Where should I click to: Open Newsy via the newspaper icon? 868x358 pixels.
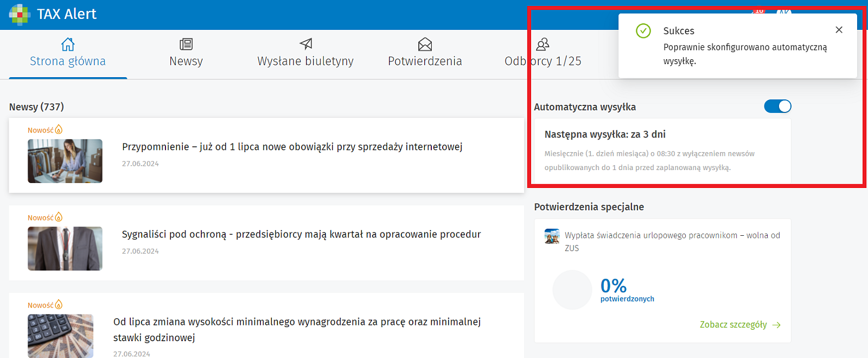tap(186, 44)
